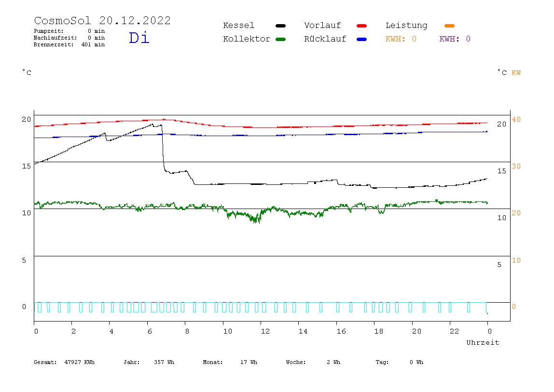This screenshot has width=554, height=392.
Task: Click the green Kollektor legend swatch
Action: point(280,39)
